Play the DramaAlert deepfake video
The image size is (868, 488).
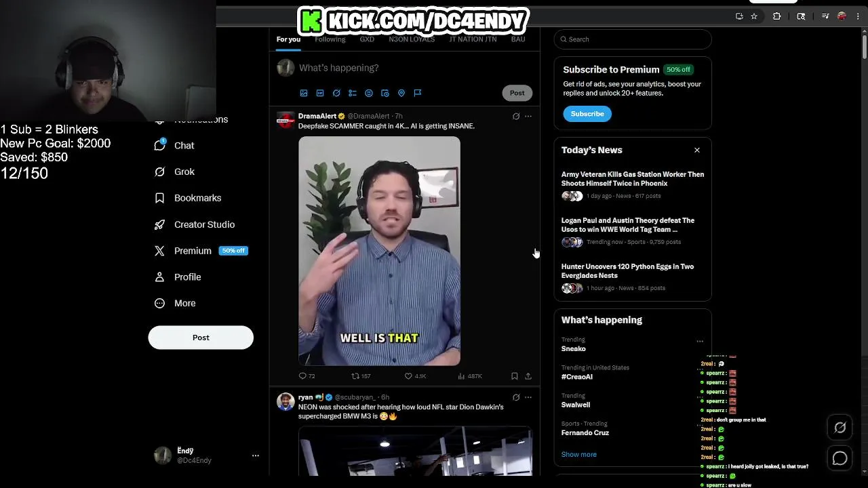(379, 251)
